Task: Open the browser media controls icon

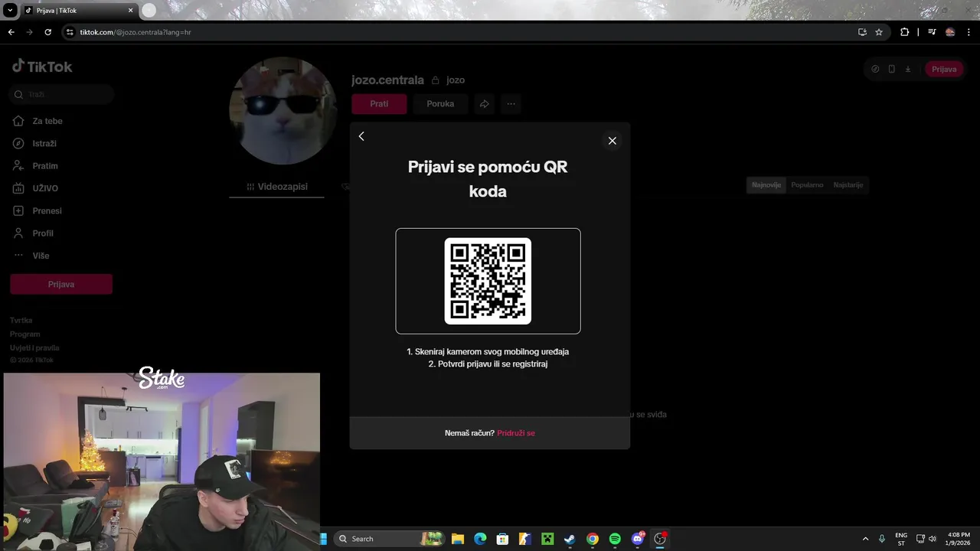Action: 932,32
